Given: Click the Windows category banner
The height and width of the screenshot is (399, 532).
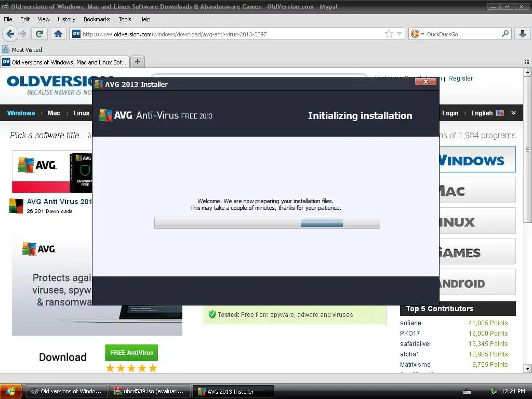Looking at the screenshot, I should [x=478, y=159].
